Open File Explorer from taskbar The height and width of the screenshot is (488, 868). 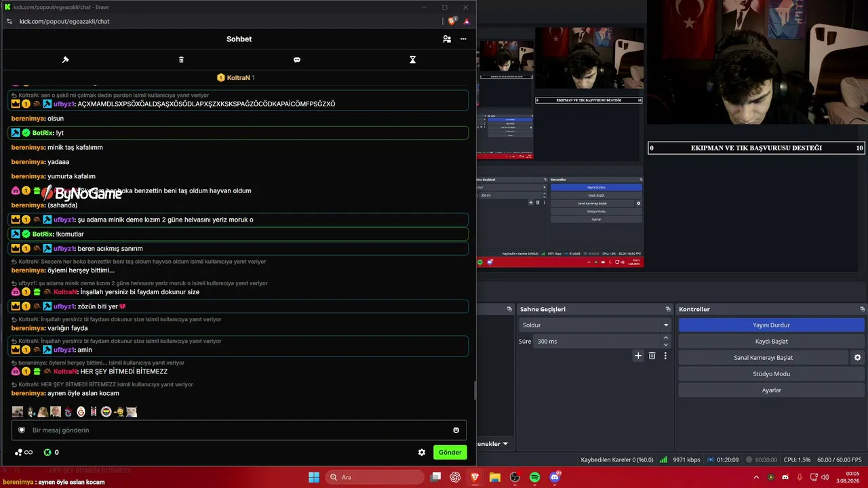pyautogui.click(x=495, y=477)
